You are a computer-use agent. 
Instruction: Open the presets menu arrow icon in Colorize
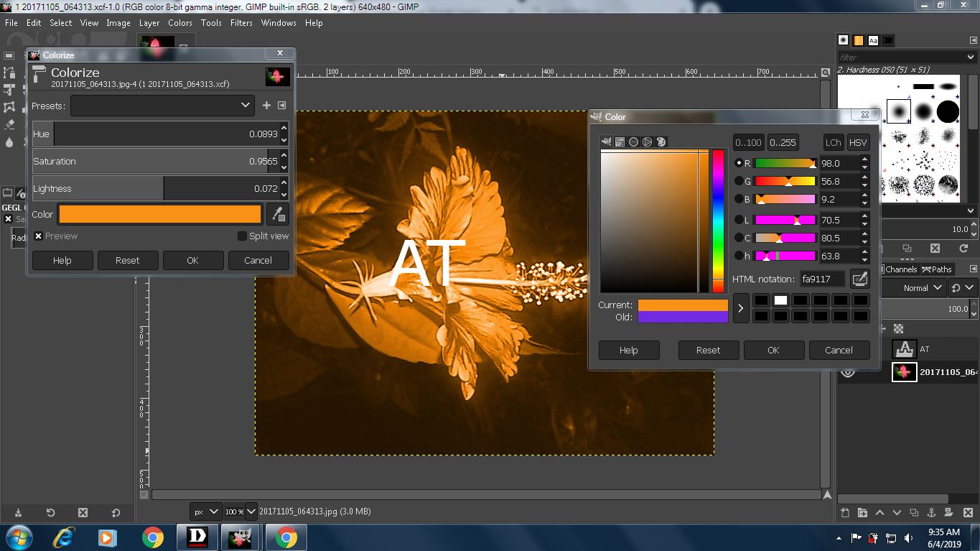coord(281,106)
